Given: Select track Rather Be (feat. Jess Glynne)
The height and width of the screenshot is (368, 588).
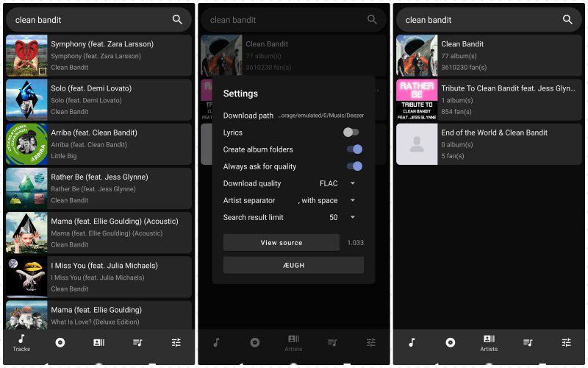Looking at the screenshot, I should point(98,188).
